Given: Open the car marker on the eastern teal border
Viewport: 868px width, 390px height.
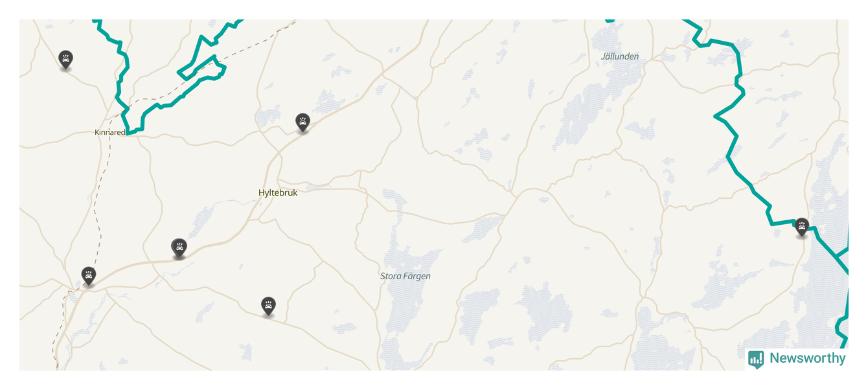Looking at the screenshot, I should tap(802, 227).
